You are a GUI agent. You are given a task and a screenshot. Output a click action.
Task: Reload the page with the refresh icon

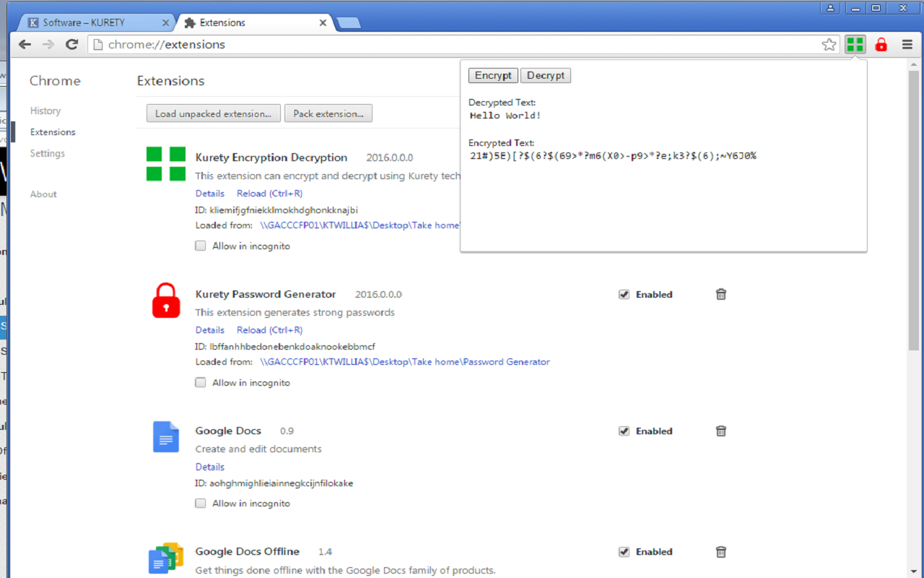pyautogui.click(x=71, y=45)
